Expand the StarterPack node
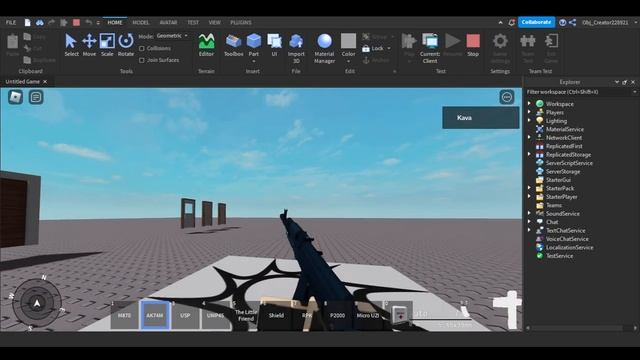The height and width of the screenshot is (360, 640). point(529,188)
